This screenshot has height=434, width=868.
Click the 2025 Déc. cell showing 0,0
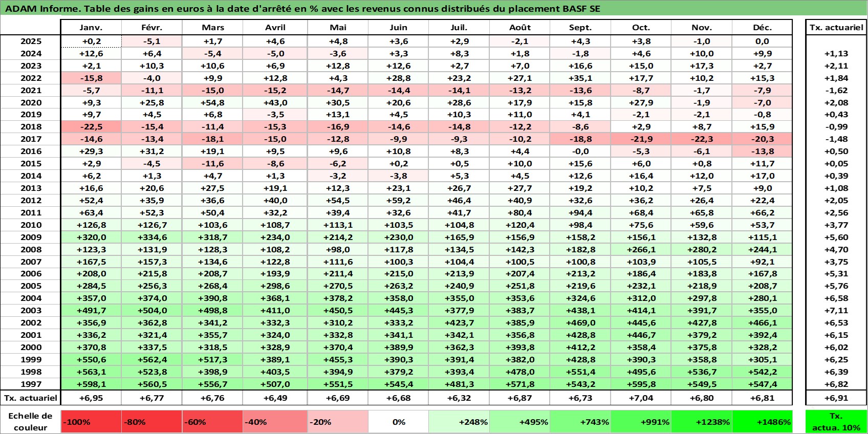point(762,41)
